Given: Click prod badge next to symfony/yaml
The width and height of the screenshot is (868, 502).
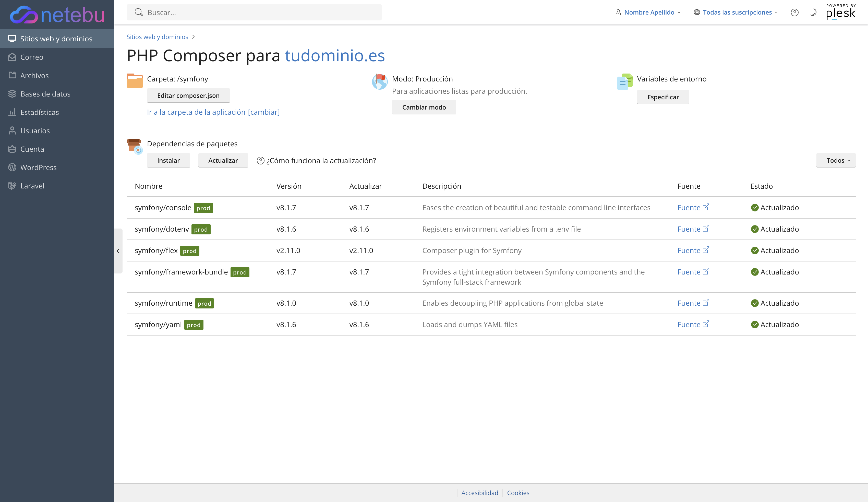Looking at the screenshot, I should (194, 325).
